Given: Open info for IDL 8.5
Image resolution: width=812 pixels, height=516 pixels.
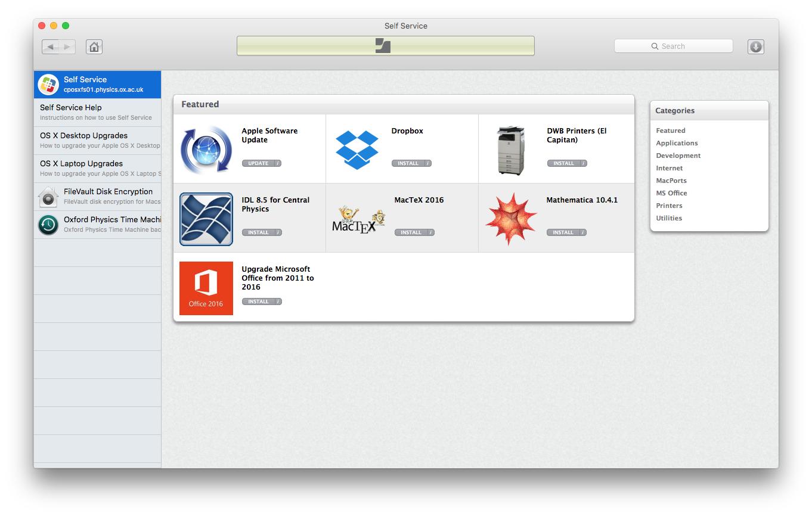Looking at the screenshot, I should [x=278, y=232].
